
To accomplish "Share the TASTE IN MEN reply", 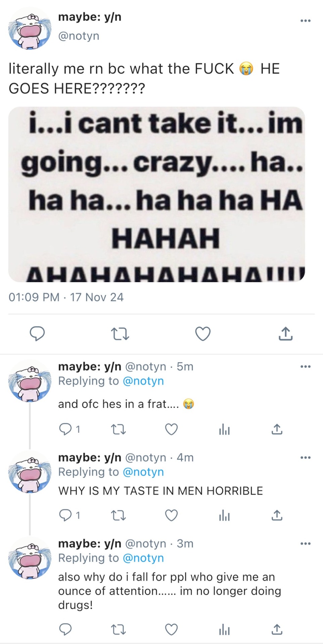I will (x=277, y=515).
